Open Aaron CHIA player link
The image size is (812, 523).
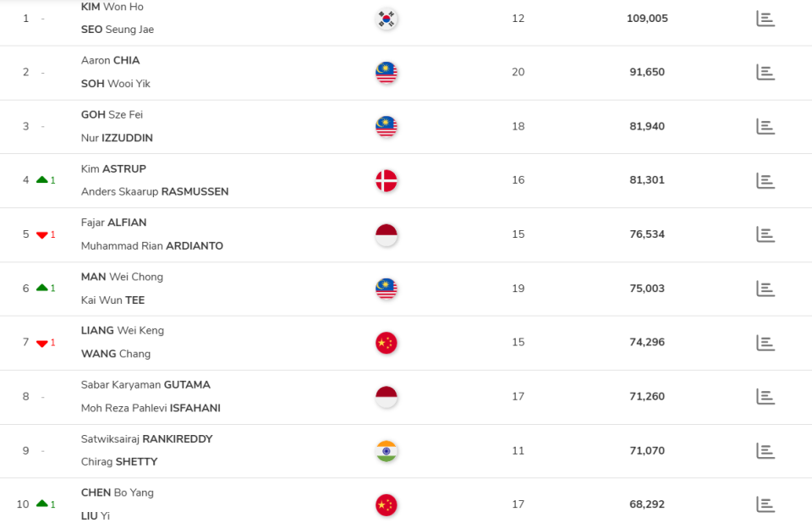[110, 61]
